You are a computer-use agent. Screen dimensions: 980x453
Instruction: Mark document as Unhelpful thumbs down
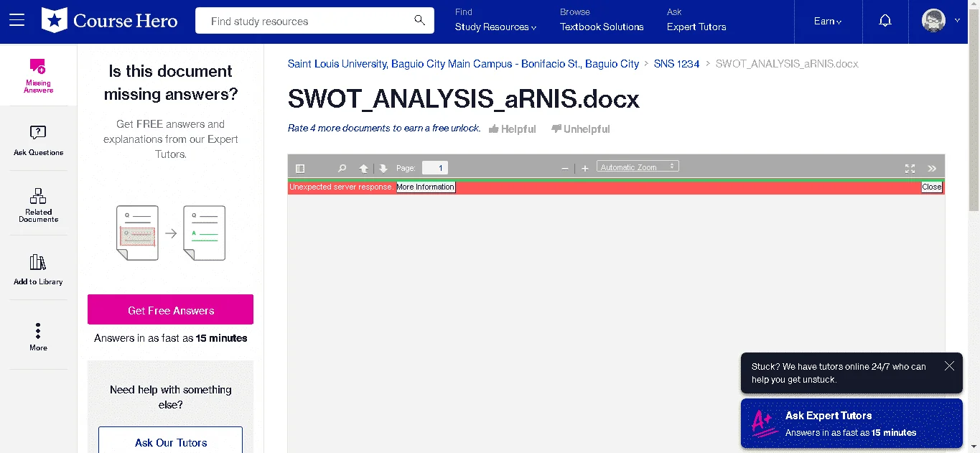tap(581, 129)
